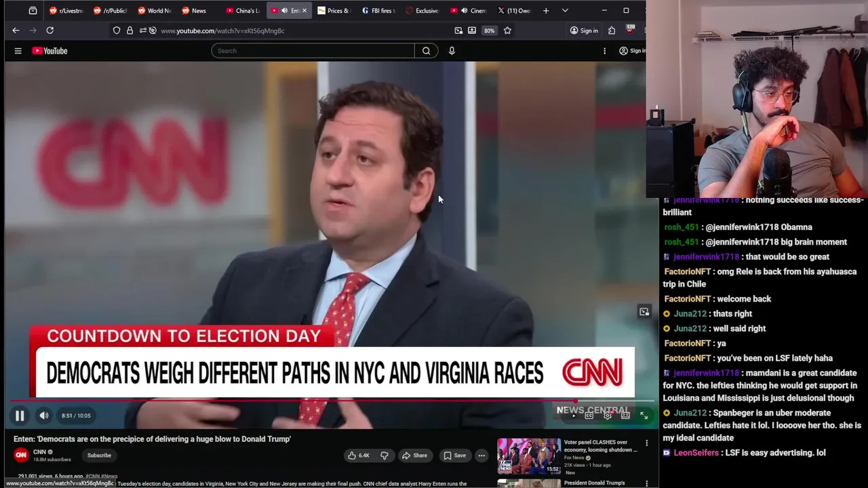Open more actions ellipsis under video

coord(481,455)
